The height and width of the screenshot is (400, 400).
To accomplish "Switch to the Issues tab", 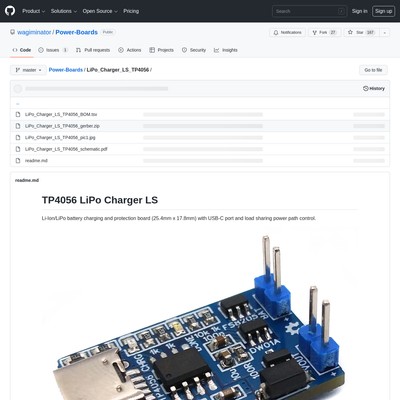I will point(53,50).
